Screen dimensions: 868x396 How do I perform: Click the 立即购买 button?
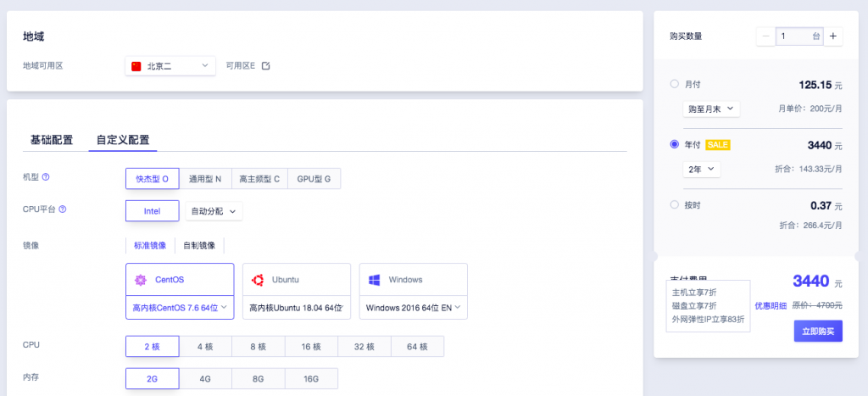(818, 331)
